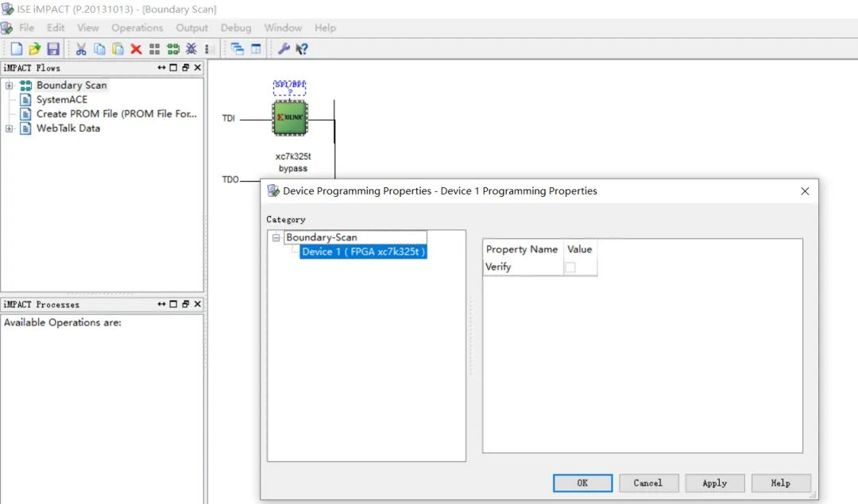Click the gray four-squares toolbar icon
This screenshot has height=504, width=858.
click(154, 49)
